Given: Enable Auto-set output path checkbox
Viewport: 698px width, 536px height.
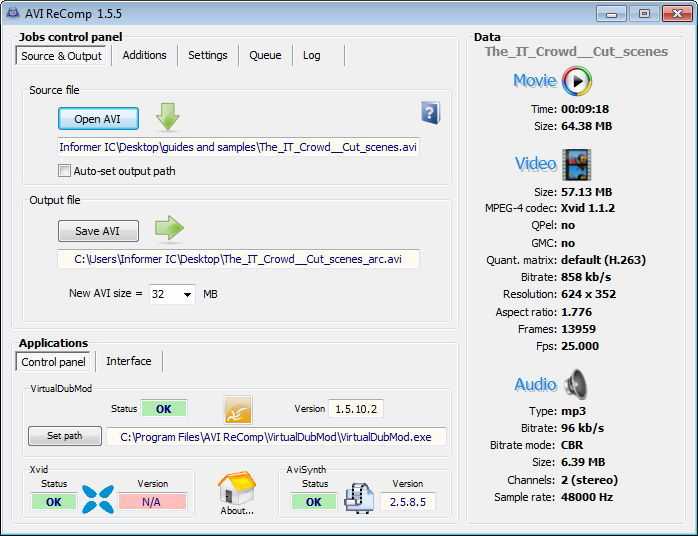Looking at the screenshot, I should [65, 171].
